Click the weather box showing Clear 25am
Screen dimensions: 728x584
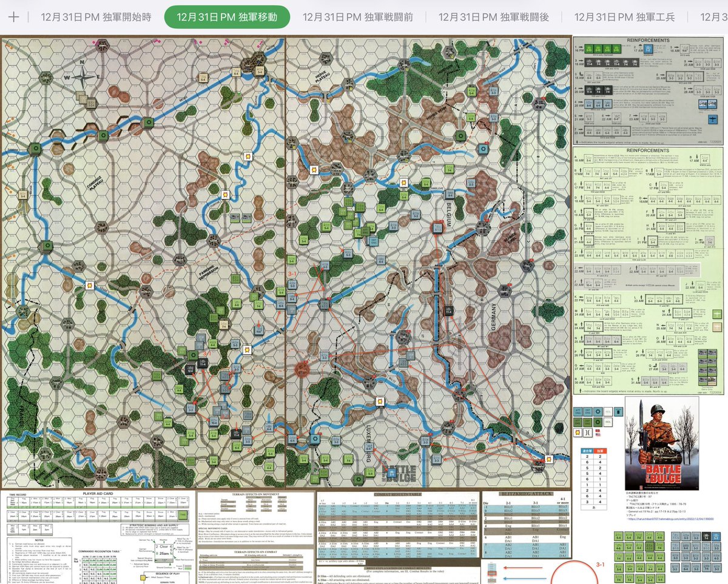164,552
